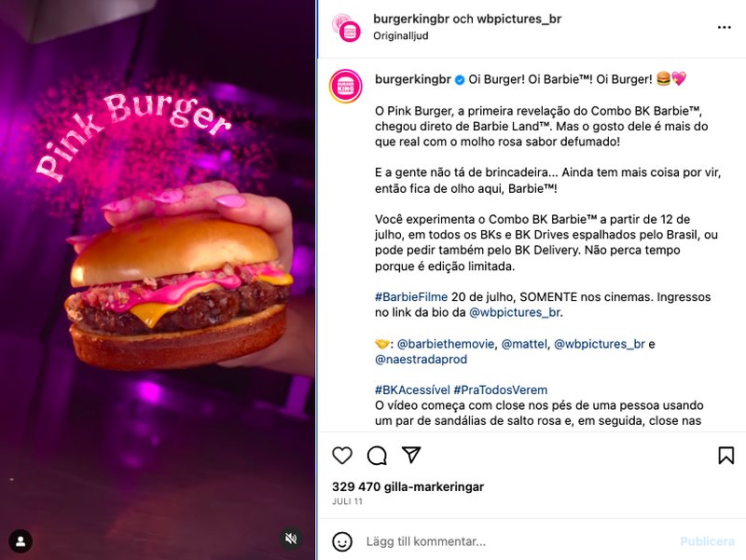This screenshot has height=560, width=746.
Task: Focus the 'Lägg till kommentar' field
Action: (518, 541)
